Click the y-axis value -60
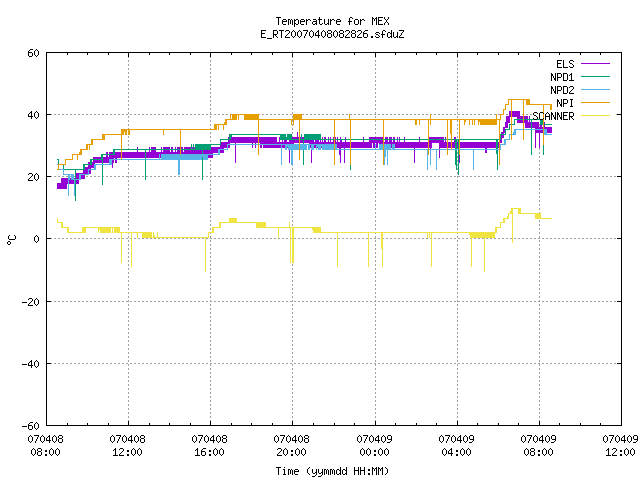 click(31, 426)
